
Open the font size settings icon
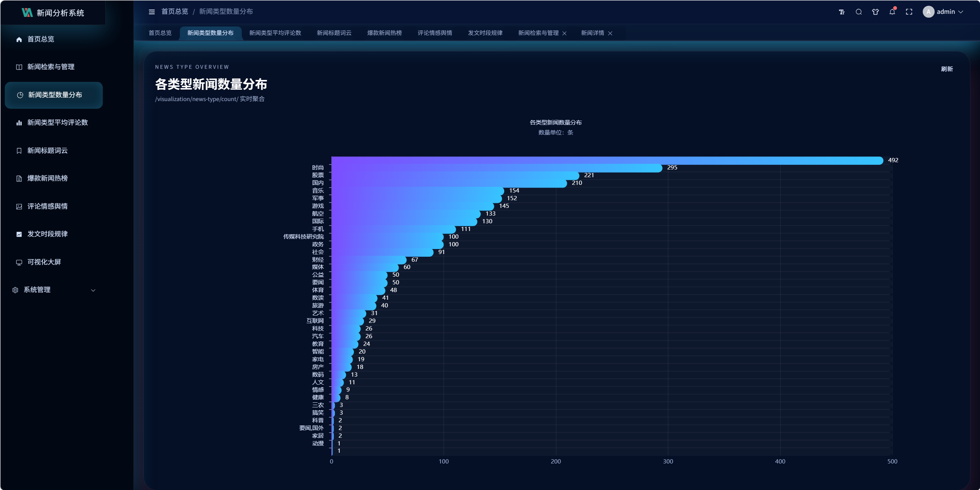coord(842,12)
